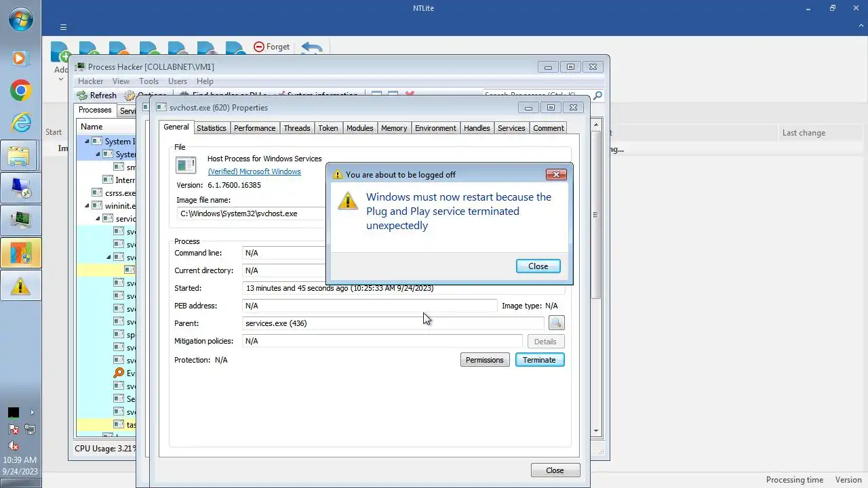Select the Processes tab in Process Hacker
Image resolution: width=868 pixels, height=488 pixels.
(x=95, y=110)
